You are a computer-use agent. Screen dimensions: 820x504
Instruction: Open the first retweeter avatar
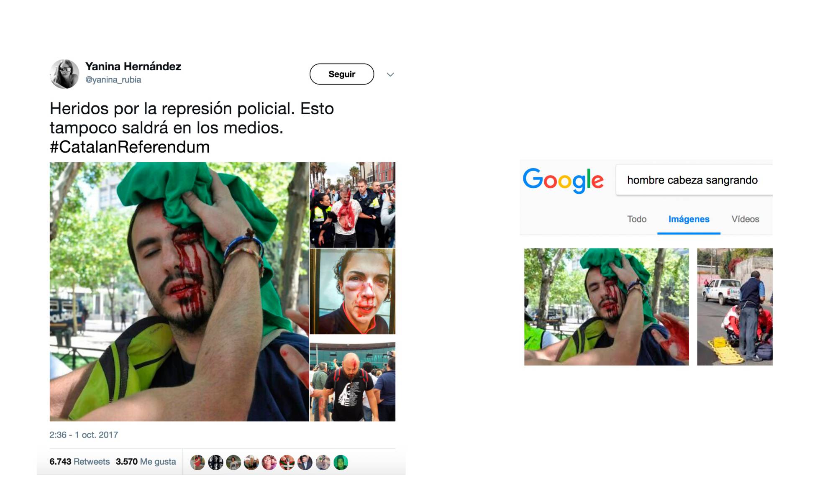click(x=197, y=462)
